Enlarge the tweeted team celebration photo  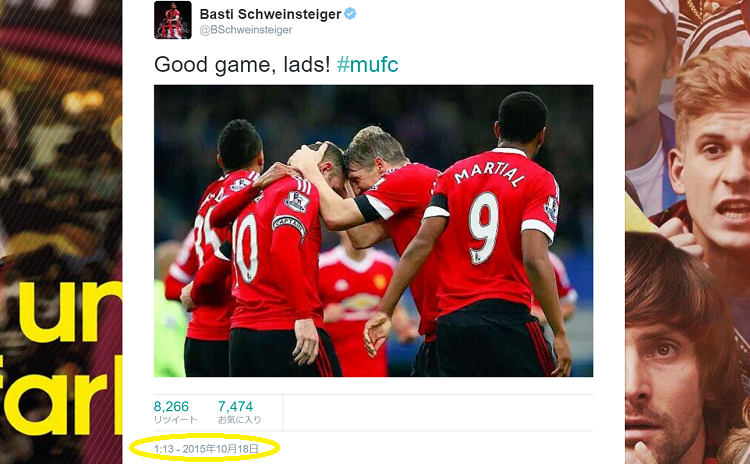pos(373,231)
